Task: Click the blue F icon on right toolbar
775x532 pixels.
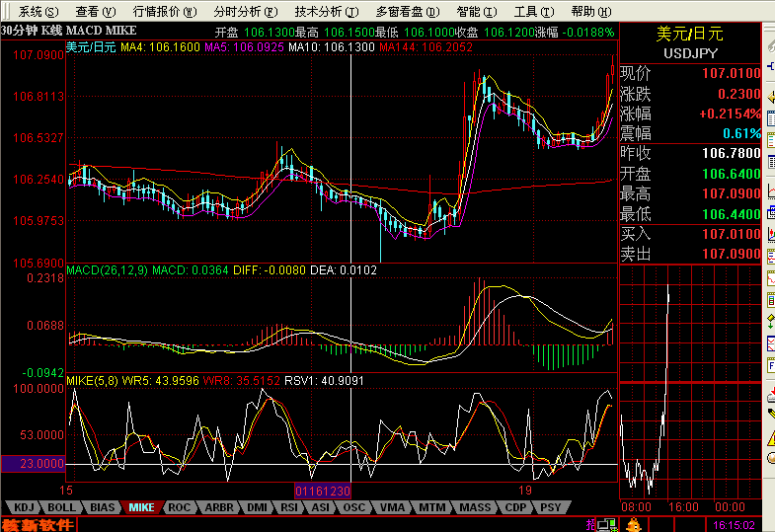Action: pyautogui.click(x=771, y=365)
